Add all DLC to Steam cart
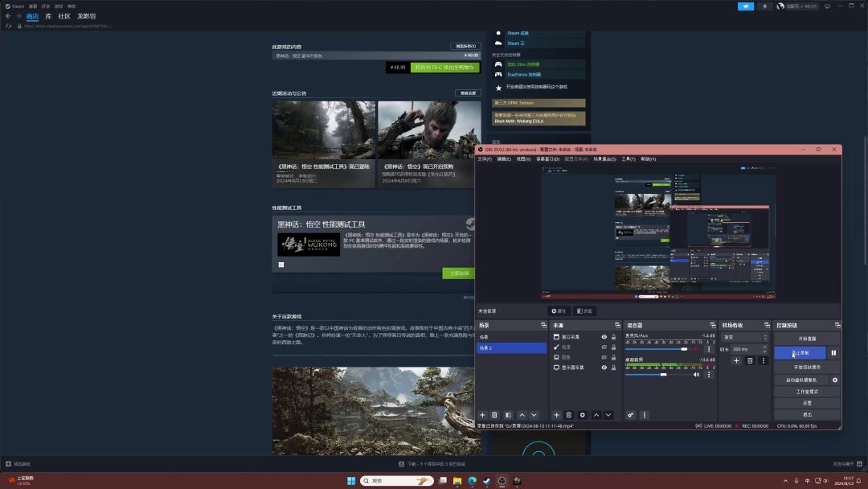The height and width of the screenshot is (489, 868). click(444, 67)
